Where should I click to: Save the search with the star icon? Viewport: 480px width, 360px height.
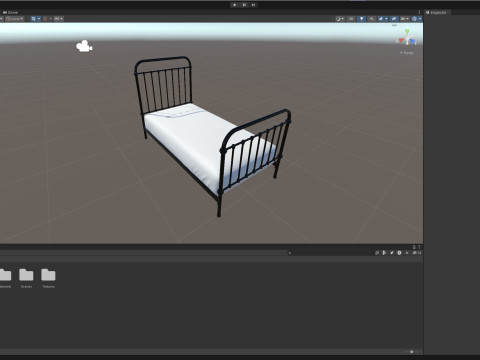point(407,253)
